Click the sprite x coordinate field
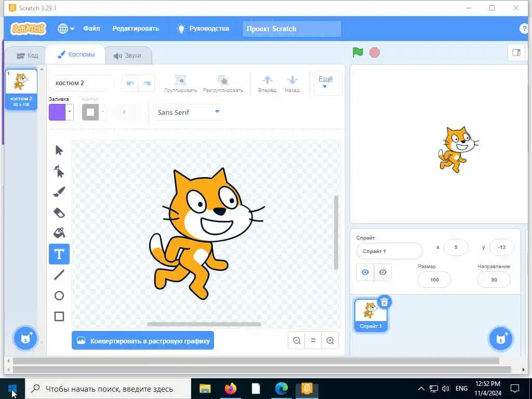Screen dimensions: 532x399 click(456, 247)
